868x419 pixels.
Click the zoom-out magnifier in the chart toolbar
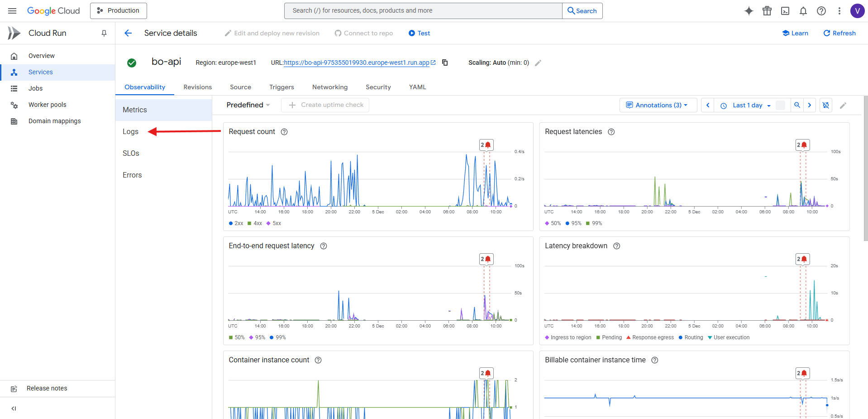click(797, 105)
